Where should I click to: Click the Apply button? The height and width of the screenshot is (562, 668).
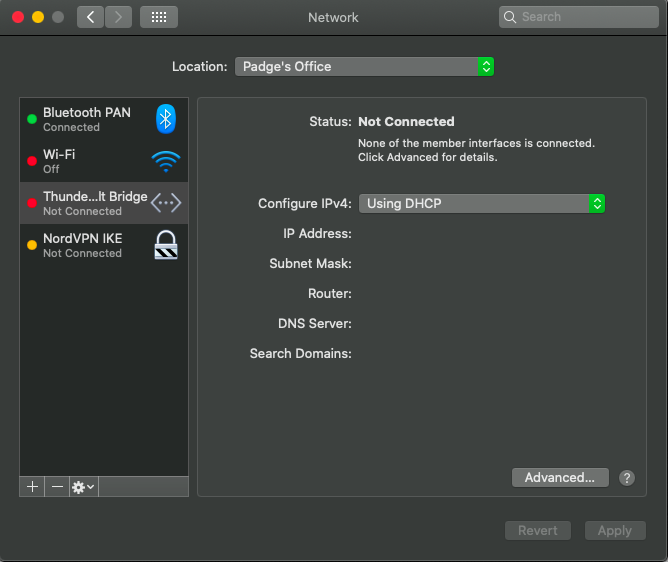[x=615, y=530]
